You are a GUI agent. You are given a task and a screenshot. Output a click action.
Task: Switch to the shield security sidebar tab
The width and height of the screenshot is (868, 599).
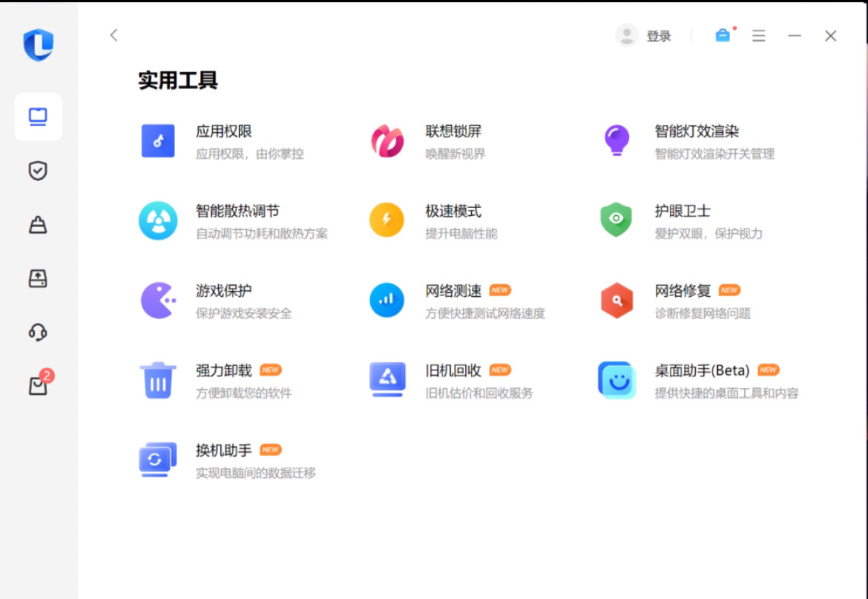[38, 171]
